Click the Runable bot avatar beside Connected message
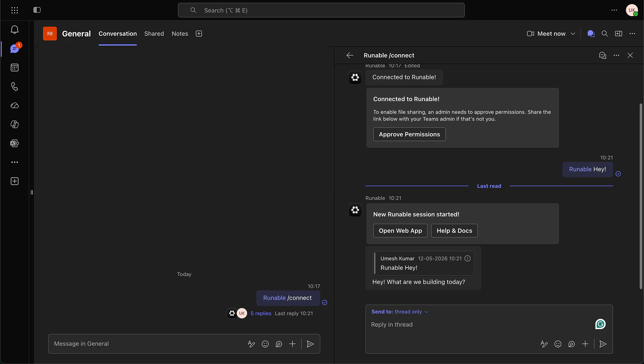The width and height of the screenshot is (644, 364). click(x=355, y=77)
